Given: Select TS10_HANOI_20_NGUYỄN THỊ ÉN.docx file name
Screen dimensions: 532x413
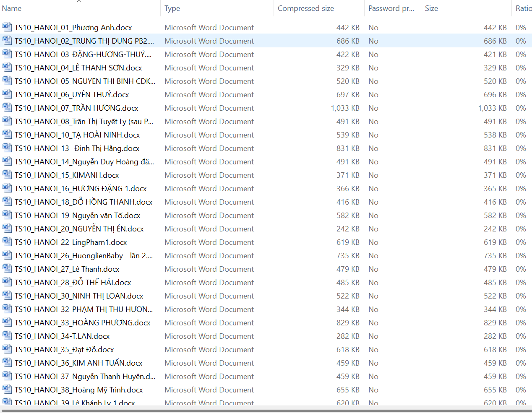Looking at the screenshot, I should [79, 229].
